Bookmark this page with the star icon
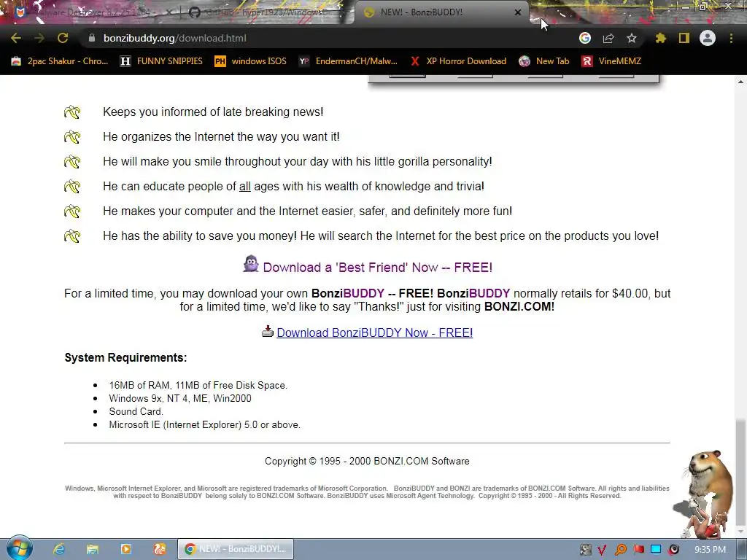 tap(632, 38)
